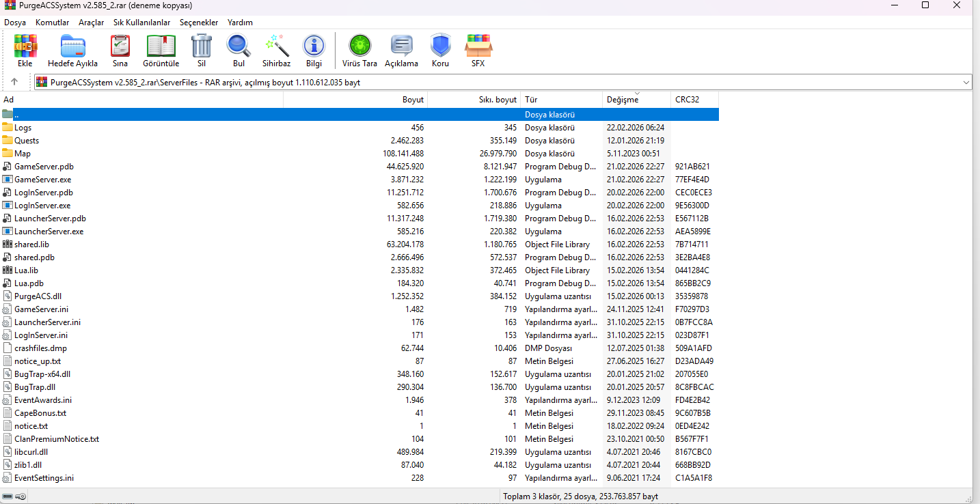Select the GameServer.exe file row

tap(359, 180)
